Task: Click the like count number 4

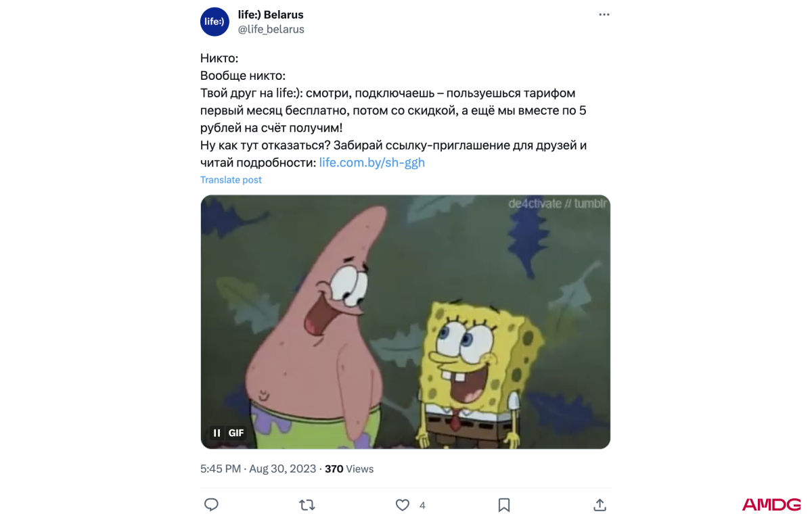Action: (422, 505)
